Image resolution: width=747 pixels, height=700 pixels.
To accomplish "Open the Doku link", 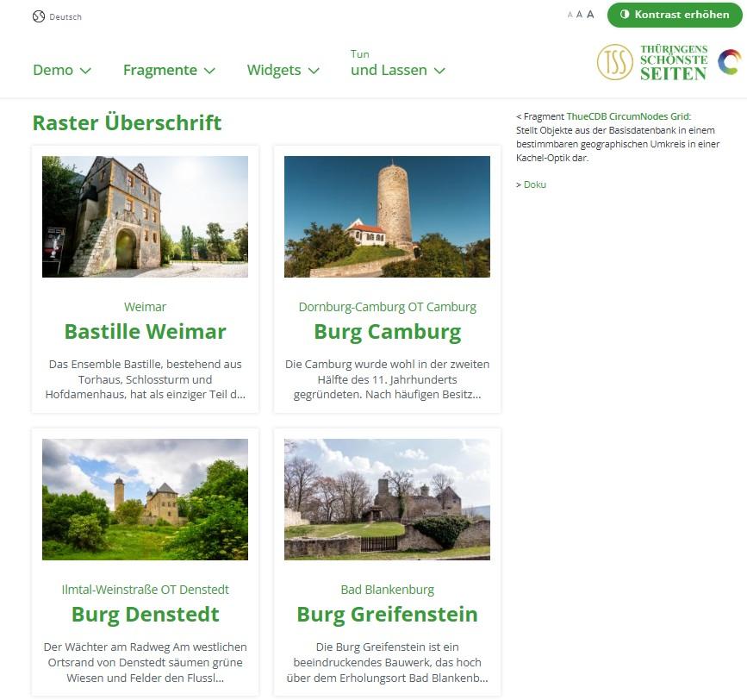I will point(534,184).
